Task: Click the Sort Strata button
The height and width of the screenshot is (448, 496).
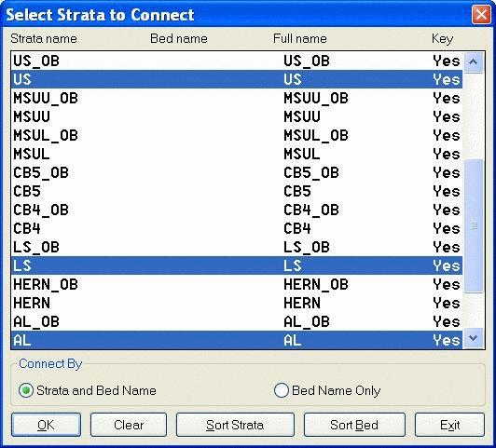Action: coord(235,425)
